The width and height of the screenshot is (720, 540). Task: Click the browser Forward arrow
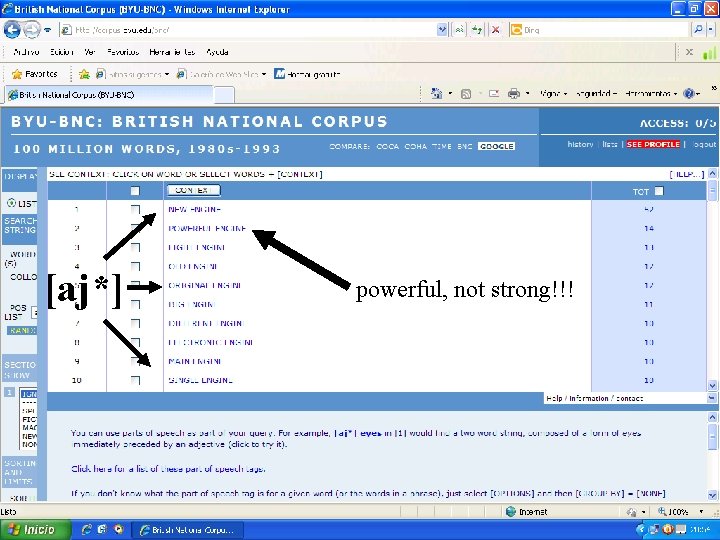[32, 30]
